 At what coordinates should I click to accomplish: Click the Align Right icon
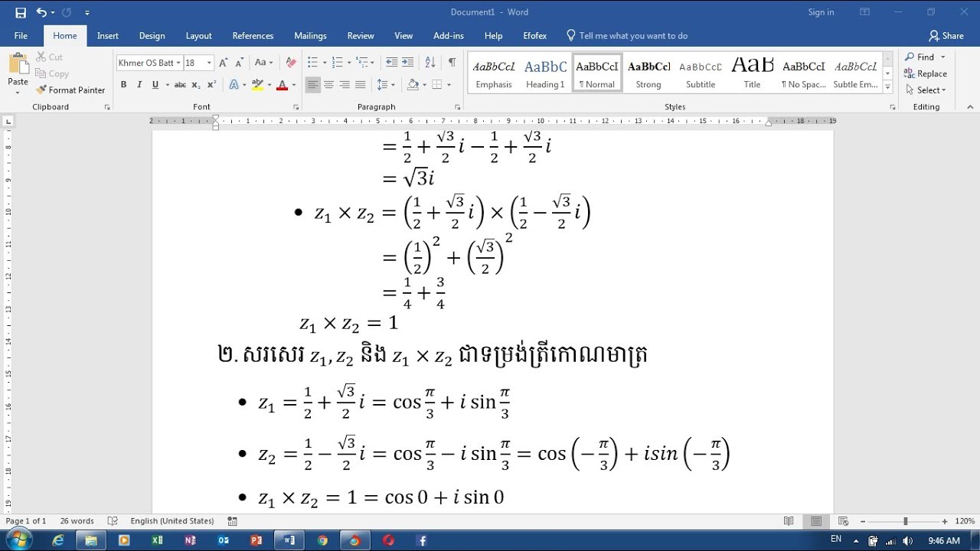tap(345, 85)
